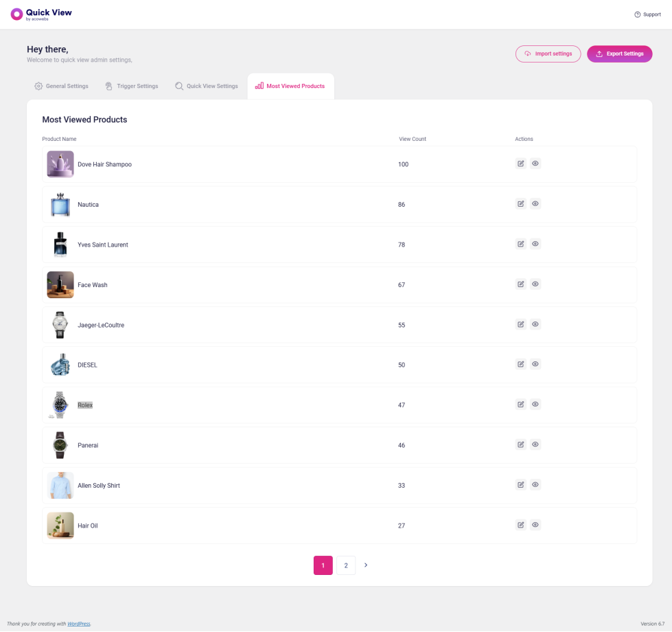The width and height of the screenshot is (672, 632).
Task: Click the edit icon in DIESEL row
Action: 521,364
